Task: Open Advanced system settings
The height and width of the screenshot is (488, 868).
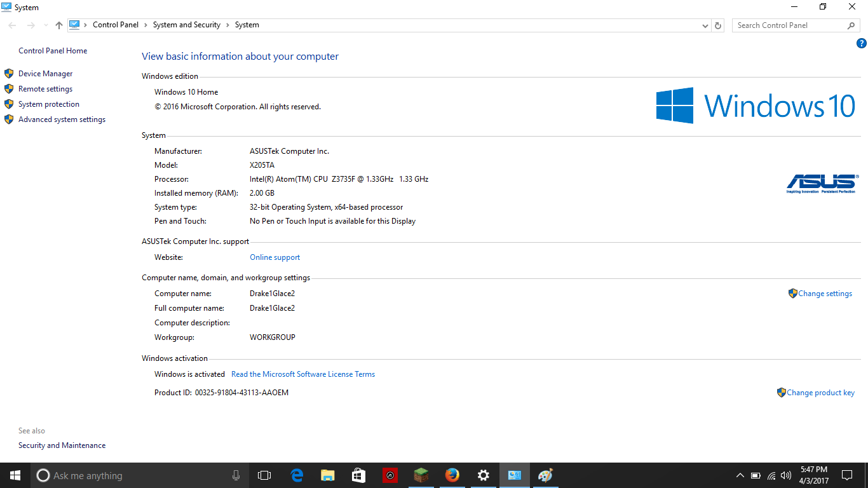Action: click(62, 119)
